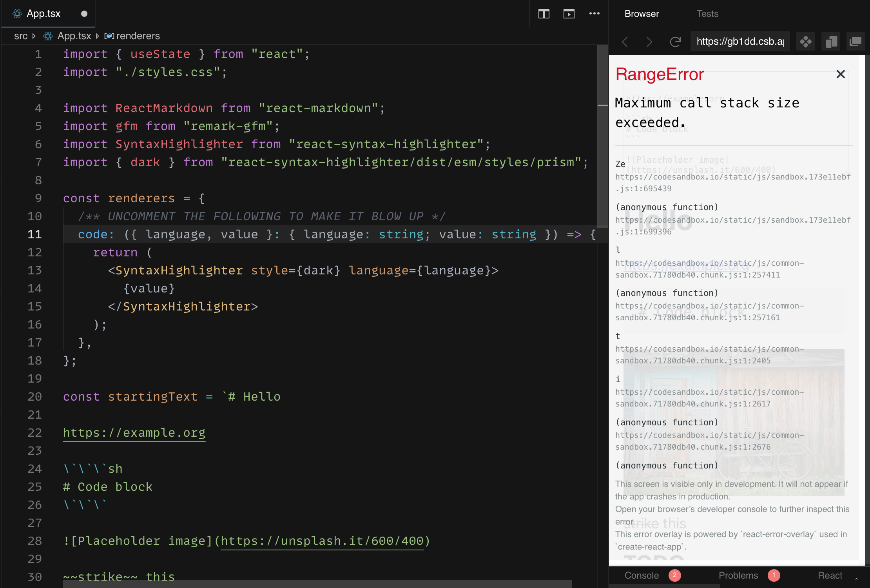The image size is (870, 588).
Task: Expand the src breadcrumb dropdown
Action: point(34,36)
